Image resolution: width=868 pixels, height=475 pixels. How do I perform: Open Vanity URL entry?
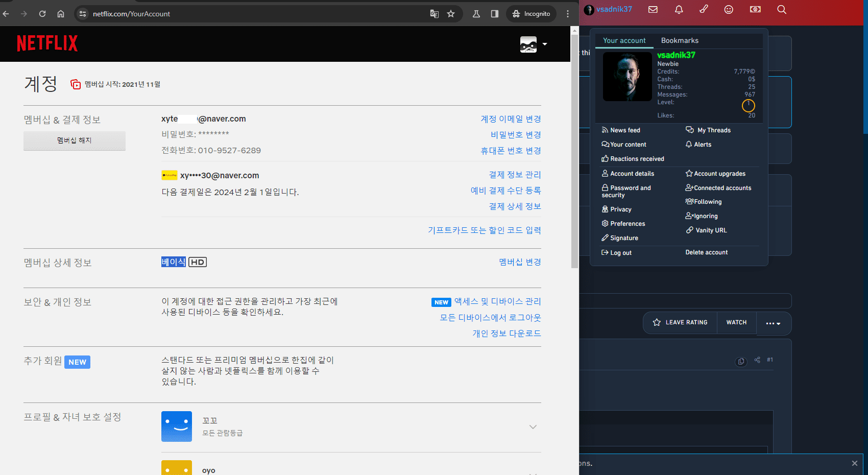(706, 230)
